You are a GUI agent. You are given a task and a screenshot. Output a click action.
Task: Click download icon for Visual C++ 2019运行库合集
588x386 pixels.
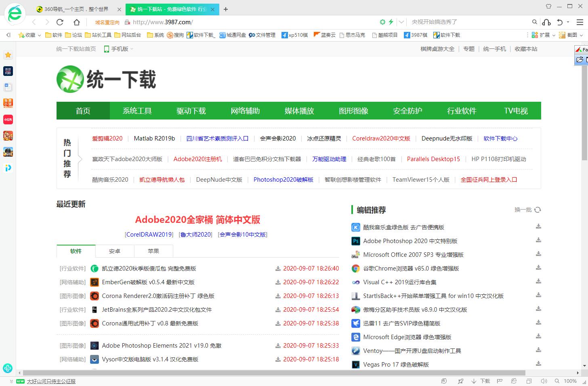(538, 281)
